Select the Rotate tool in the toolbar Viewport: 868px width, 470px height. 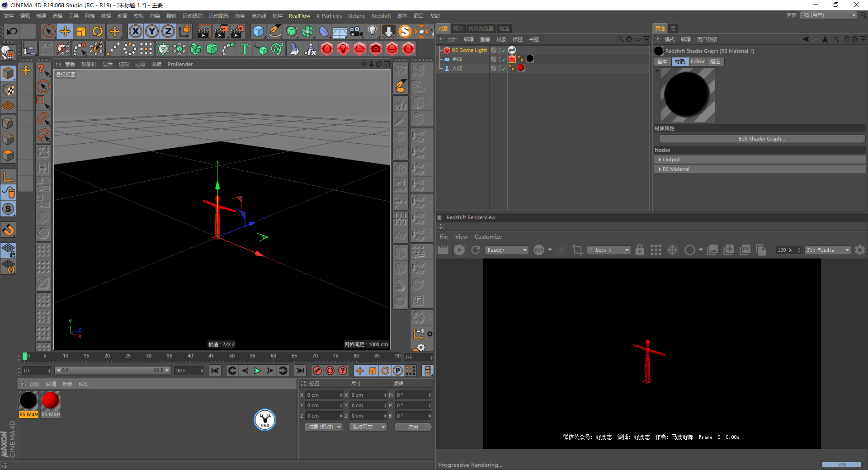98,31
